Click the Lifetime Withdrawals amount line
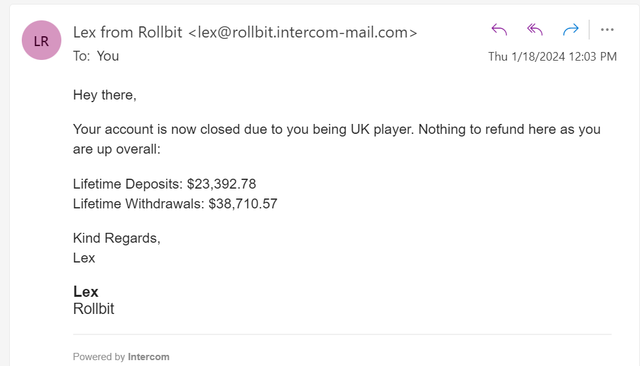Screen dimensions: 640x366 [175, 204]
